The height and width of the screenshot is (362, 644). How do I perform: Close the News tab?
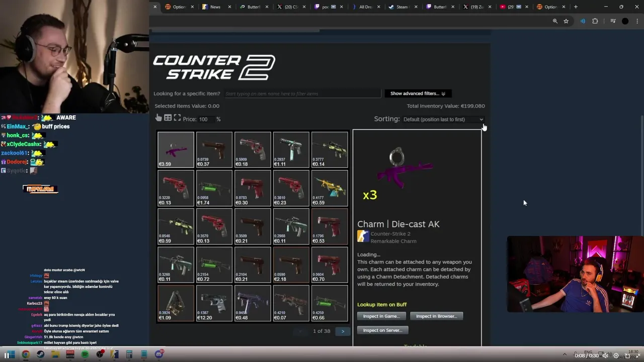[230, 7]
